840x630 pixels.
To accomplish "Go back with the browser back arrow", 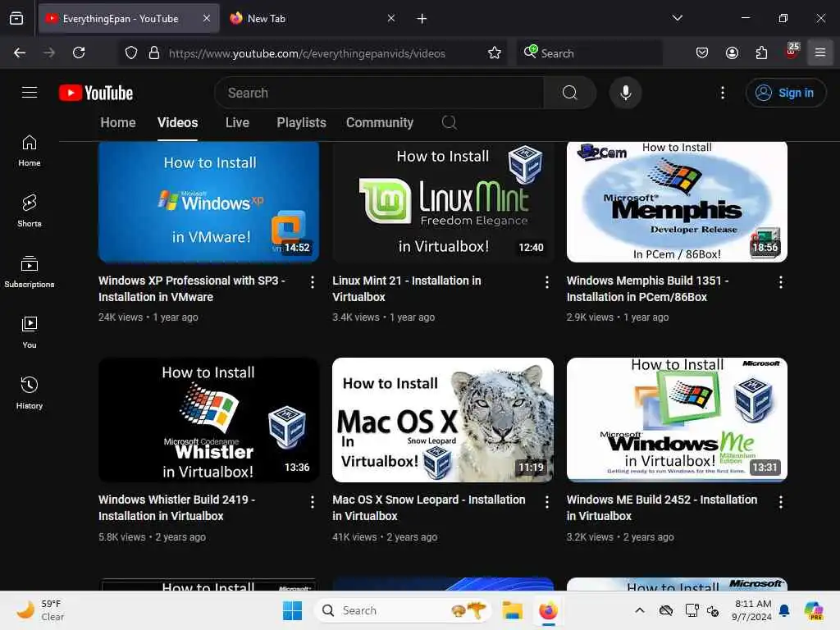I will [x=20, y=52].
